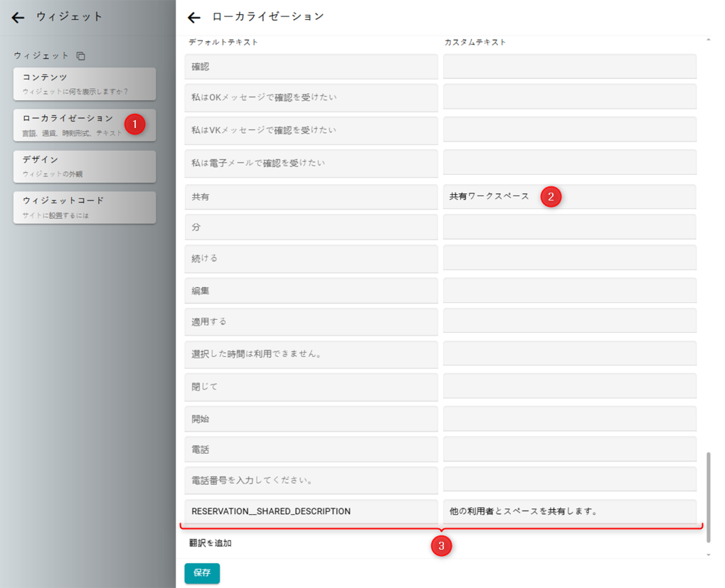Click scrollbar down arrow at bottom

(x=708, y=554)
